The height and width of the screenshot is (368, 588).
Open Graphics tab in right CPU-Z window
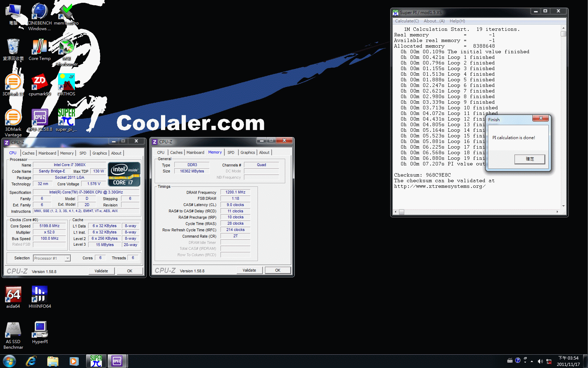click(248, 152)
